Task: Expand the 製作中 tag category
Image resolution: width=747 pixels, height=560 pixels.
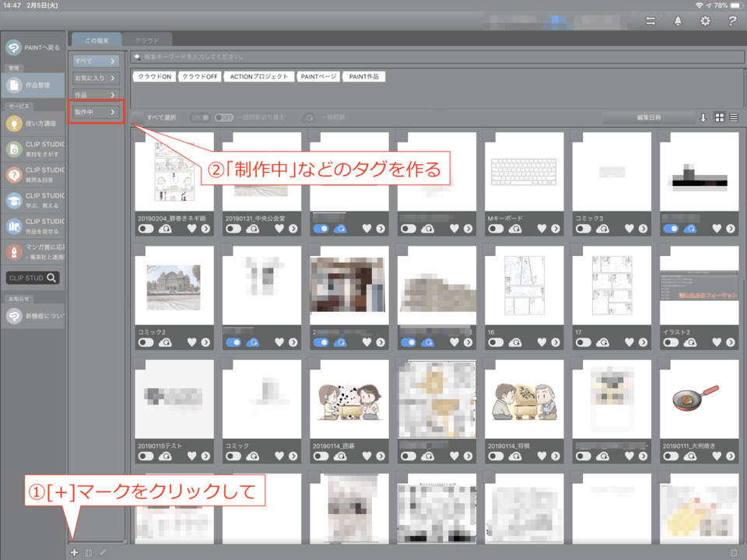Action: pyautogui.click(x=96, y=113)
